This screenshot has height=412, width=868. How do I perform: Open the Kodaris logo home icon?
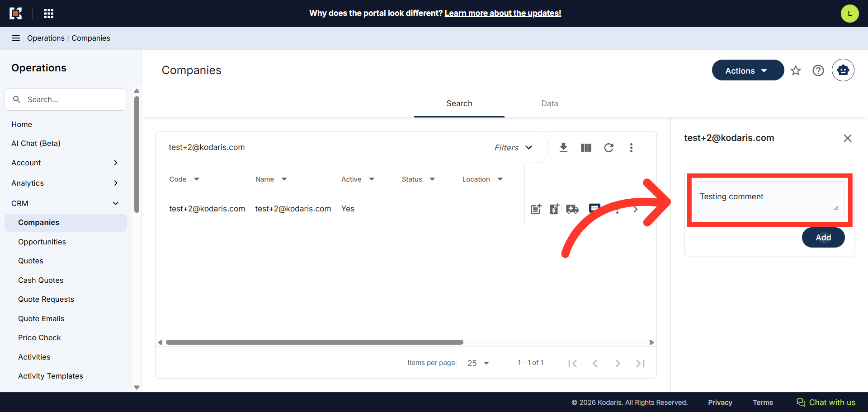tap(16, 14)
